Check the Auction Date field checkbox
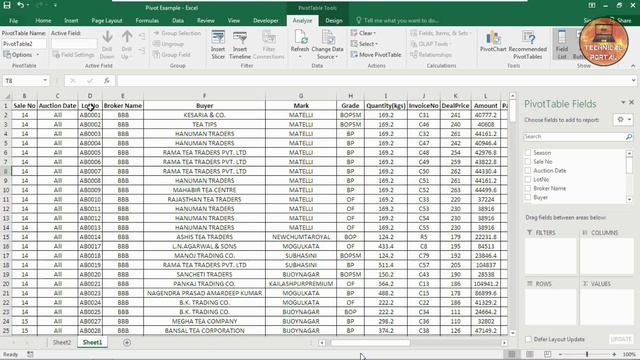Viewport: 640px width, 360px height. tap(528, 170)
